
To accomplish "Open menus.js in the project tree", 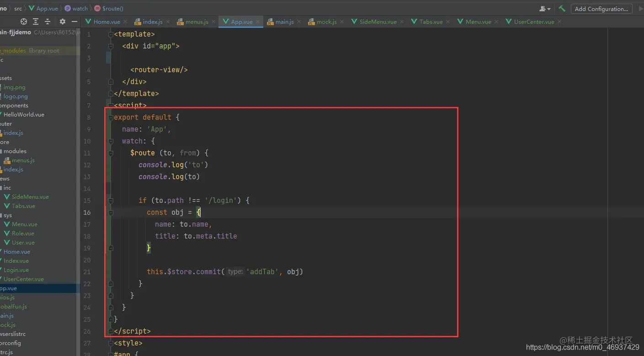I will (x=19, y=160).
